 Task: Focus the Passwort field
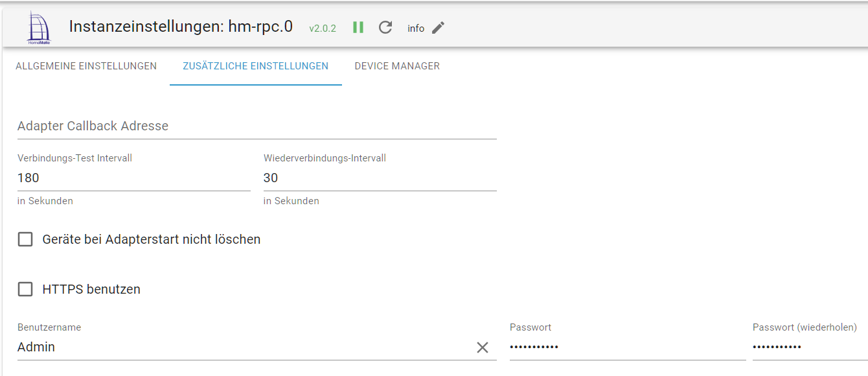coord(628,347)
